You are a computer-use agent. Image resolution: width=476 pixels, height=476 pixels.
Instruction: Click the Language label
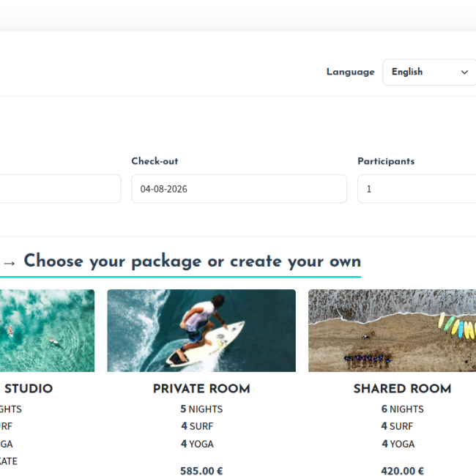click(350, 72)
